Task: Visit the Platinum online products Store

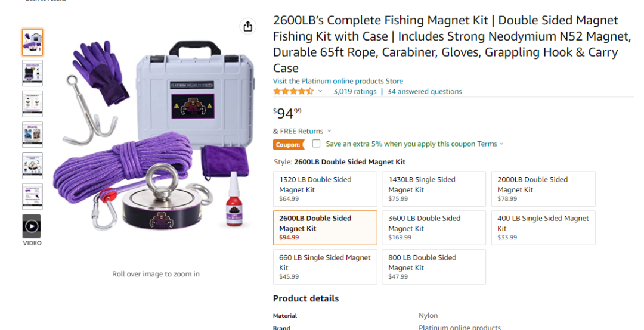Action: tap(338, 81)
